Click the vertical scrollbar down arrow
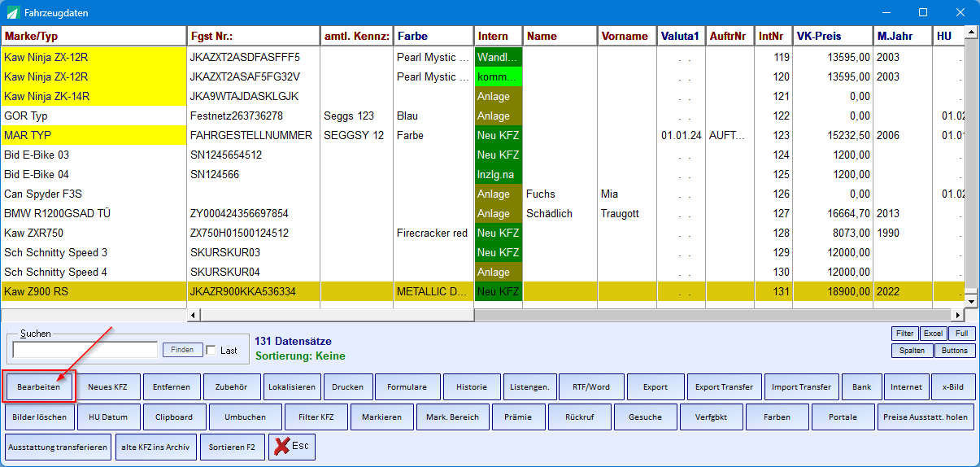980x467 pixels. [970, 302]
